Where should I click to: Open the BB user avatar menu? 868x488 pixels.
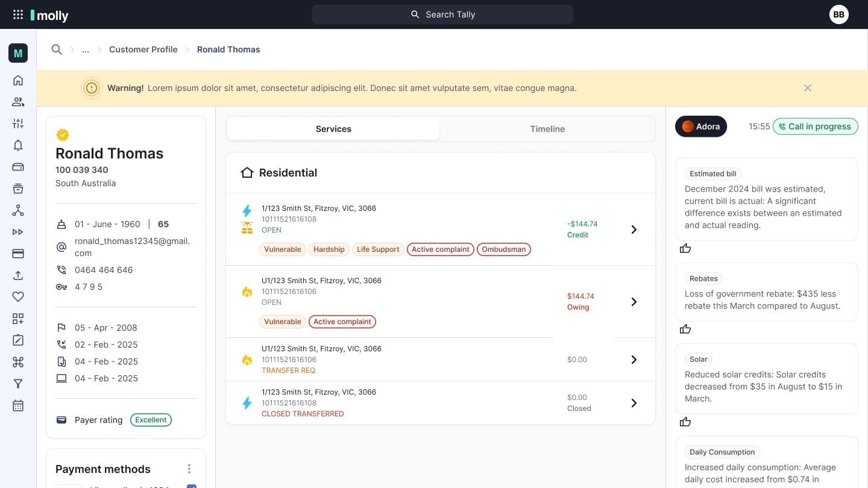click(x=839, y=14)
